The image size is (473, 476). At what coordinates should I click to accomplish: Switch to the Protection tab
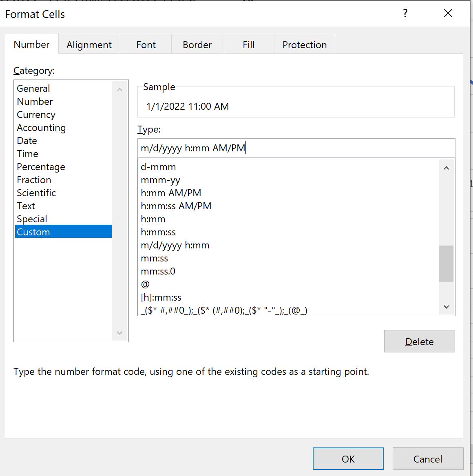pyautogui.click(x=305, y=44)
